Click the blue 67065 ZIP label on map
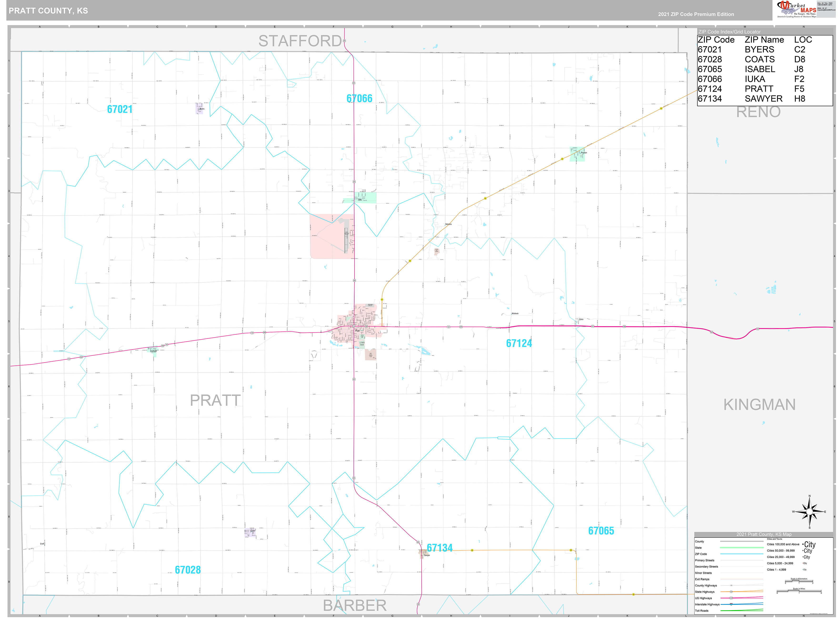The image size is (840, 619). pos(601,531)
